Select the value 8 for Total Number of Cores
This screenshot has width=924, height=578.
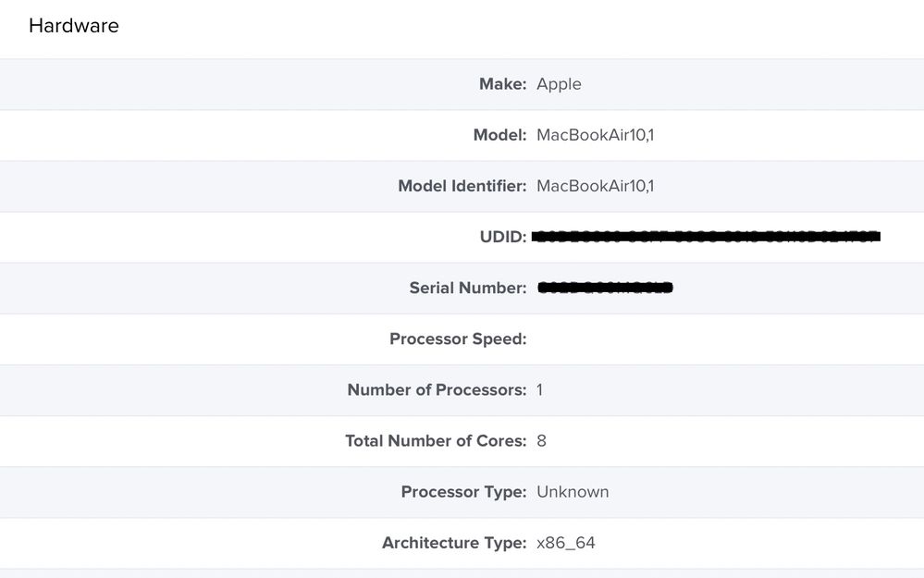tap(542, 441)
